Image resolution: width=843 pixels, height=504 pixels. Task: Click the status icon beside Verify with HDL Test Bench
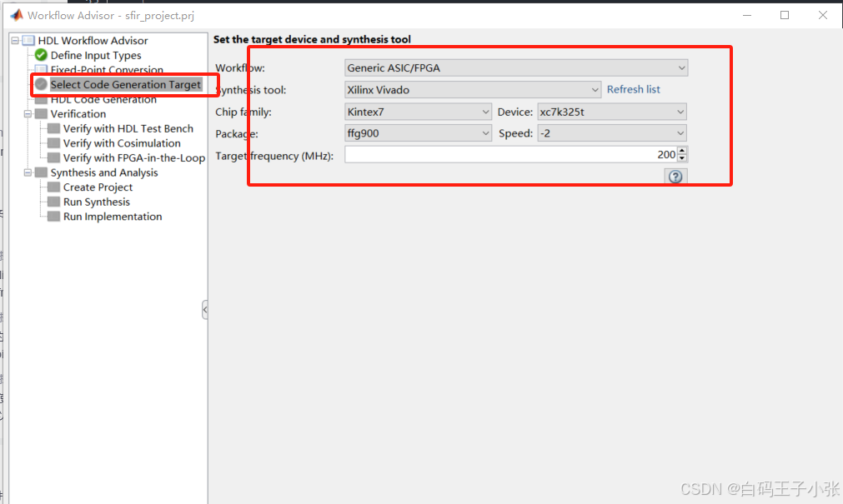[53, 128]
